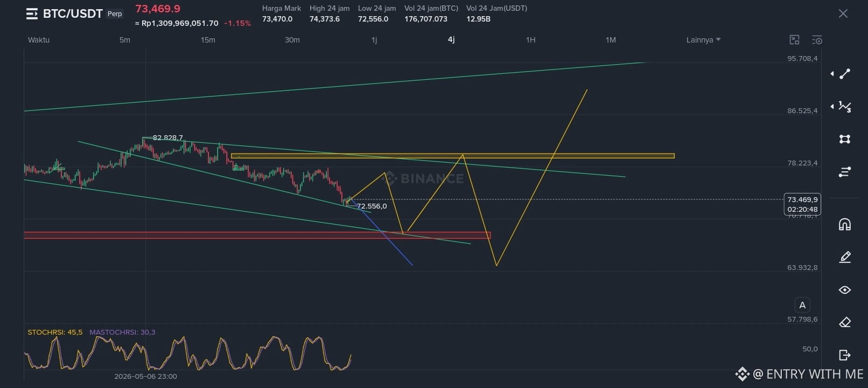Select the 5m timeframe

pos(125,40)
